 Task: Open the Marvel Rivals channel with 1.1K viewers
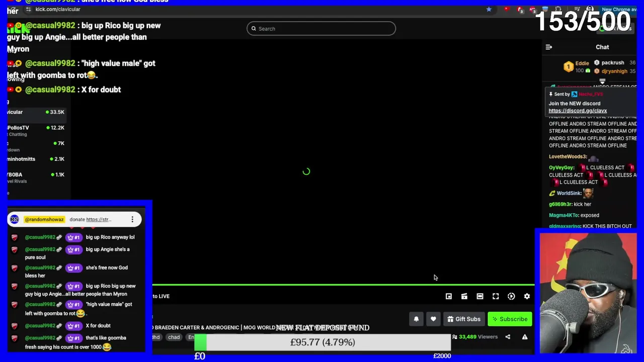point(35,177)
